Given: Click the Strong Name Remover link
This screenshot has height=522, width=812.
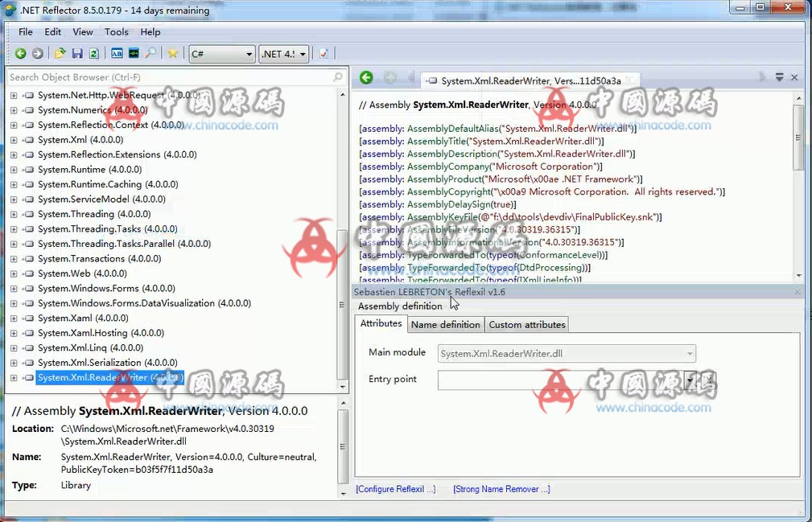Looking at the screenshot, I should pos(501,489).
